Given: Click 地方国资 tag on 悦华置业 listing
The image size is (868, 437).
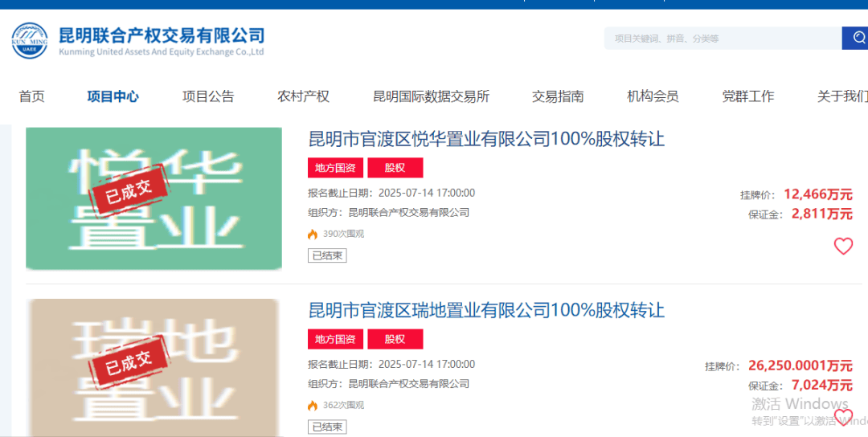Looking at the screenshot, I should pos(335,168).
